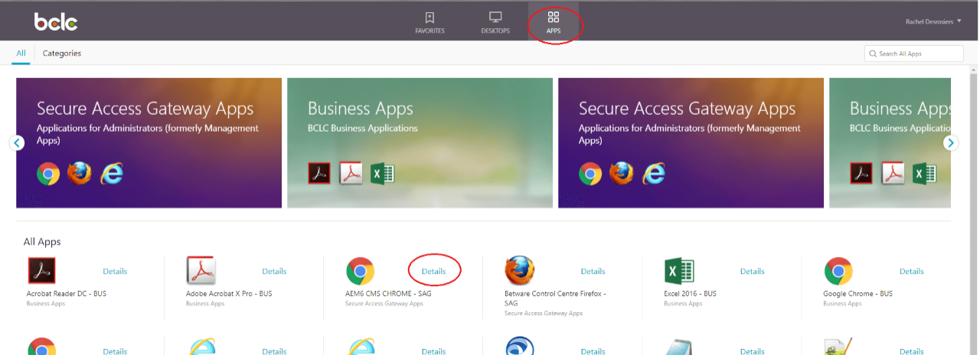Launch AEM6 CMS CHROME - SAG icon
This screenshot has width=980, height=355.
click(361, 271)
